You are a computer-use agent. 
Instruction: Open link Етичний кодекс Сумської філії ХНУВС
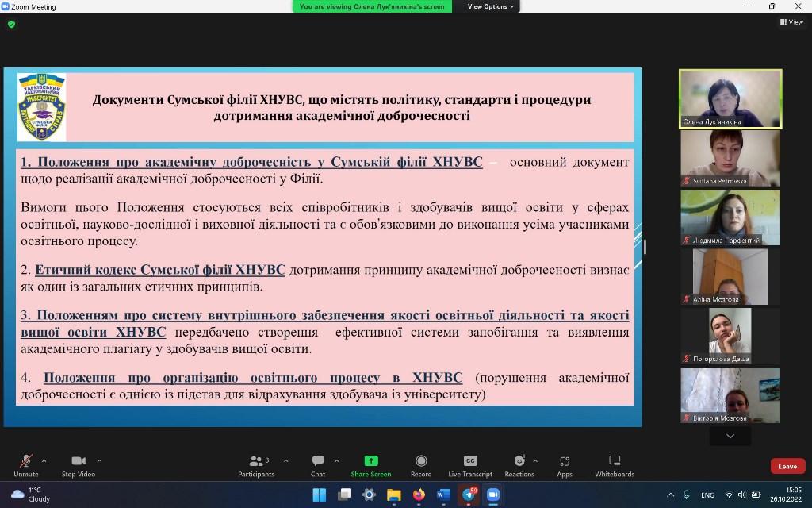coord(160,270)
